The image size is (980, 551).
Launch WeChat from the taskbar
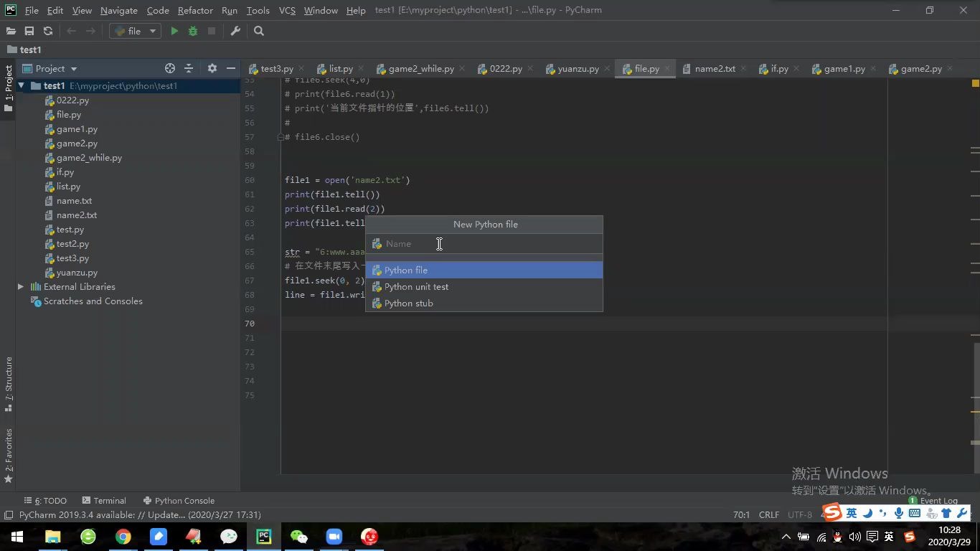[298, 537]
